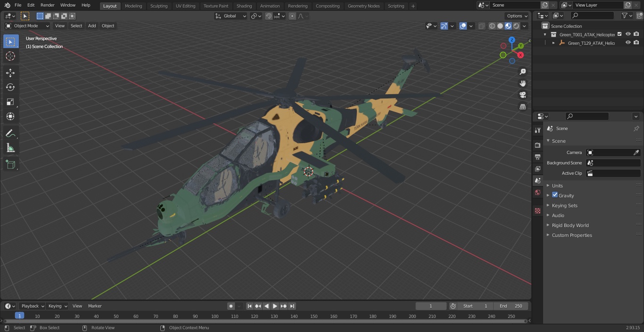
Task: Click the timeline Marker menu
Action: (x=95, y=306)
